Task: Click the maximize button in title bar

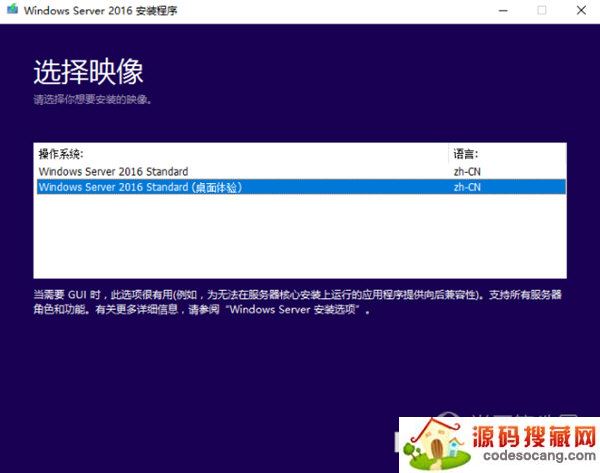Action: coord(542,10)
